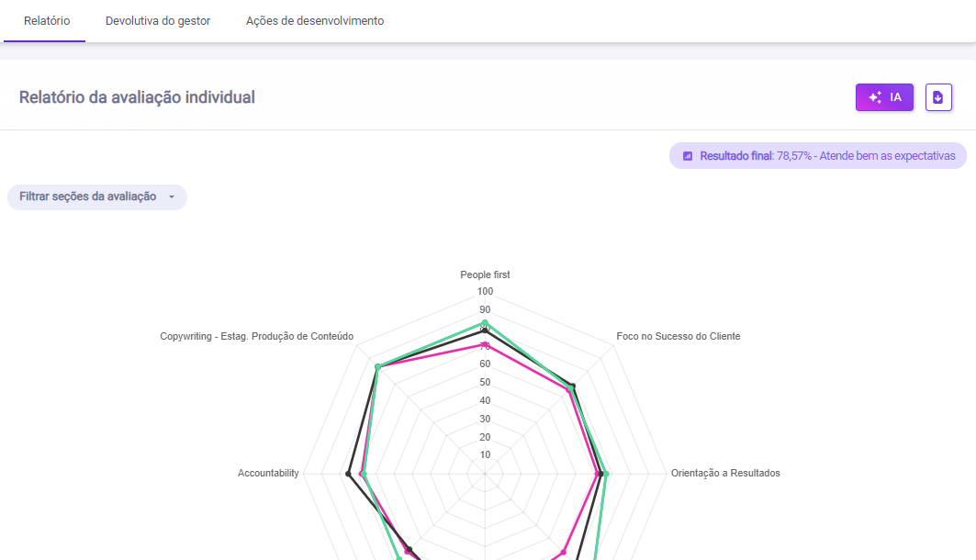Click green data point on People first axis
Viewport: 976px width, 560px height.
click(485, 323)
